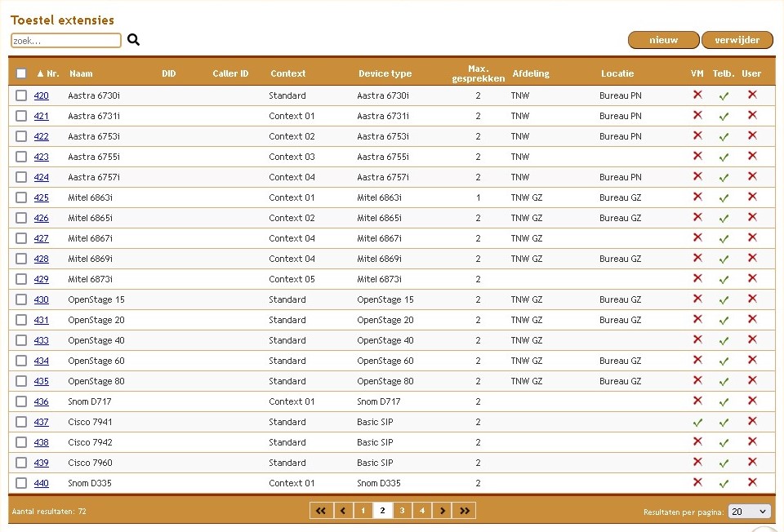
Task: Click the nieuw button
Action: point(663,40)
